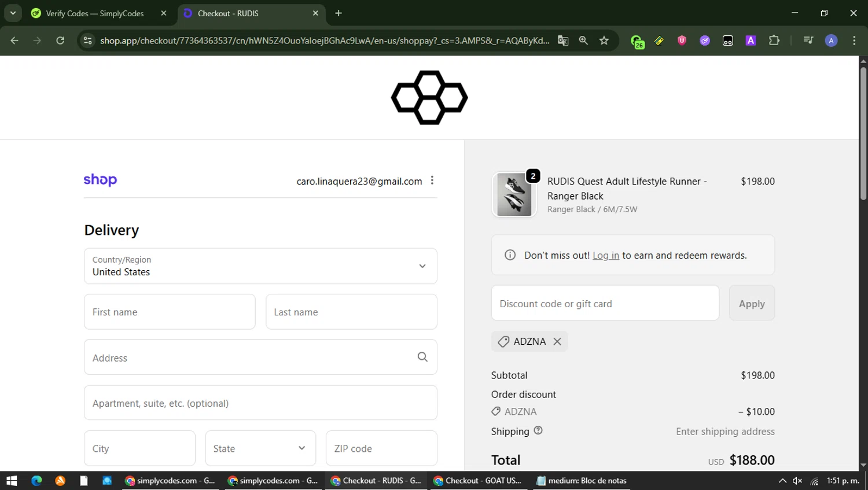868x490 pixels.
Task: Open the tab search dropdown arrow
Action: point(13,13)
